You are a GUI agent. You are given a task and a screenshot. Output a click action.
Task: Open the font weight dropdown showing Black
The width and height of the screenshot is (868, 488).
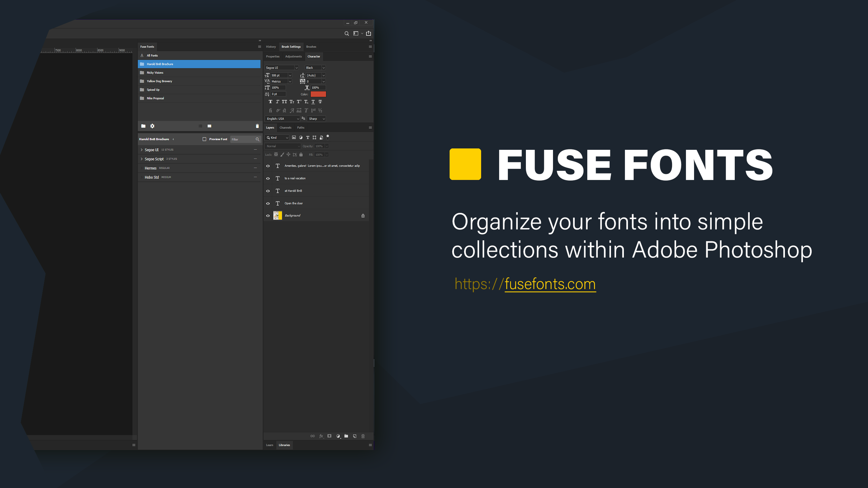tap(315, 67)
